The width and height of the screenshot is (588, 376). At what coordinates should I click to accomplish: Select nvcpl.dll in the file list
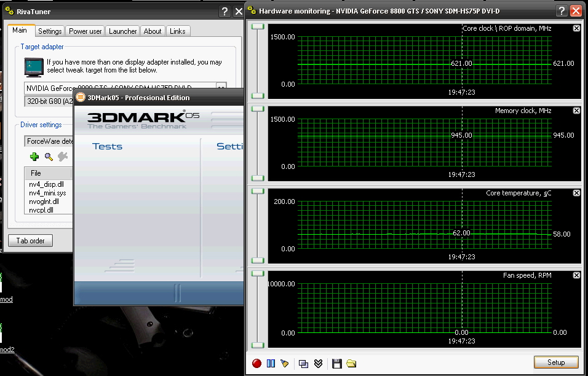[x=41, y=210]
